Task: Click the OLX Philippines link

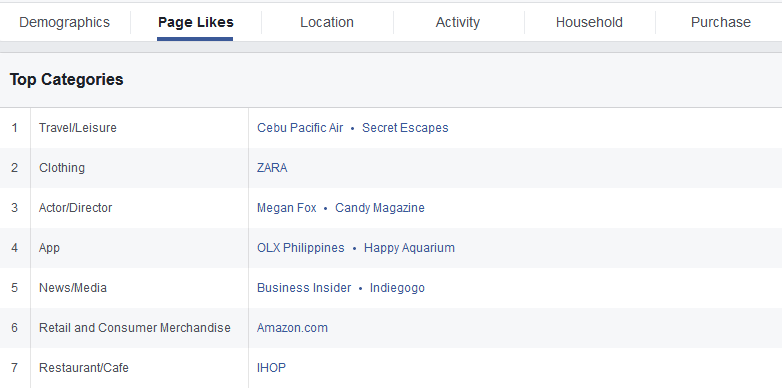Action: 300,248
